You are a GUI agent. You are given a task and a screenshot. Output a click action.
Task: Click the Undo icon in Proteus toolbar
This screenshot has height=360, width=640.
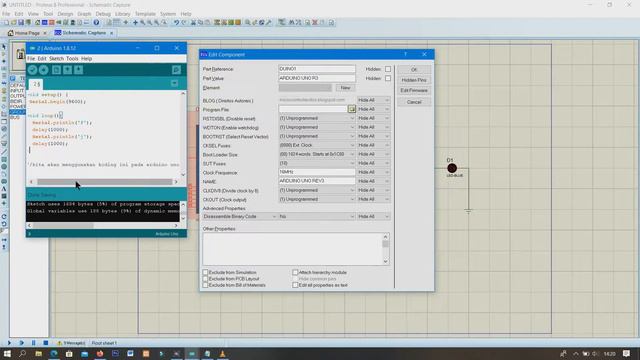click(176, 22)
